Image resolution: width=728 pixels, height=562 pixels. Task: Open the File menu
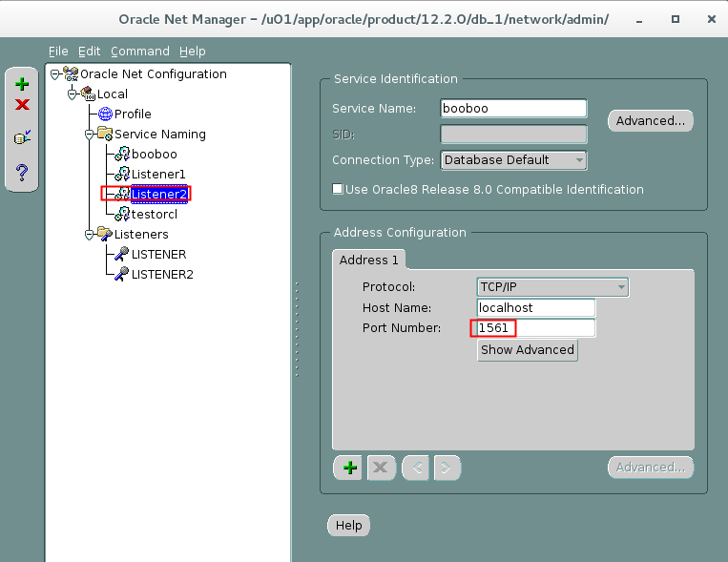[58, 52]
